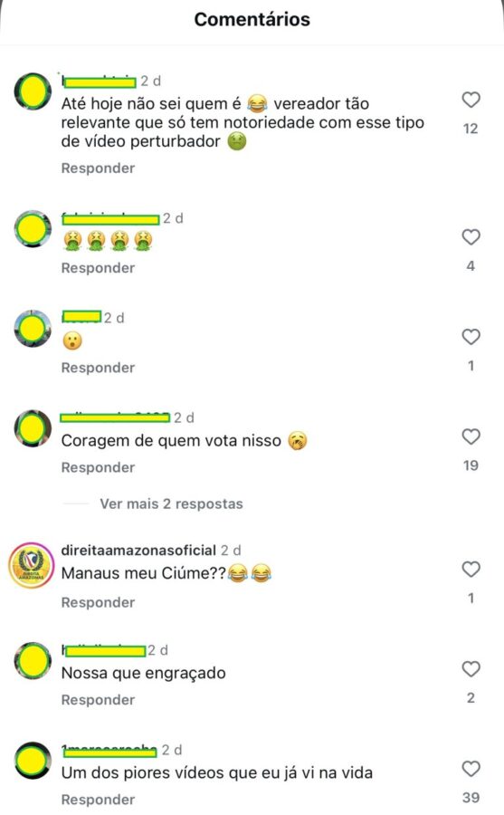Reply to 'Um dos piores vídeos' comment

[99, 800]
